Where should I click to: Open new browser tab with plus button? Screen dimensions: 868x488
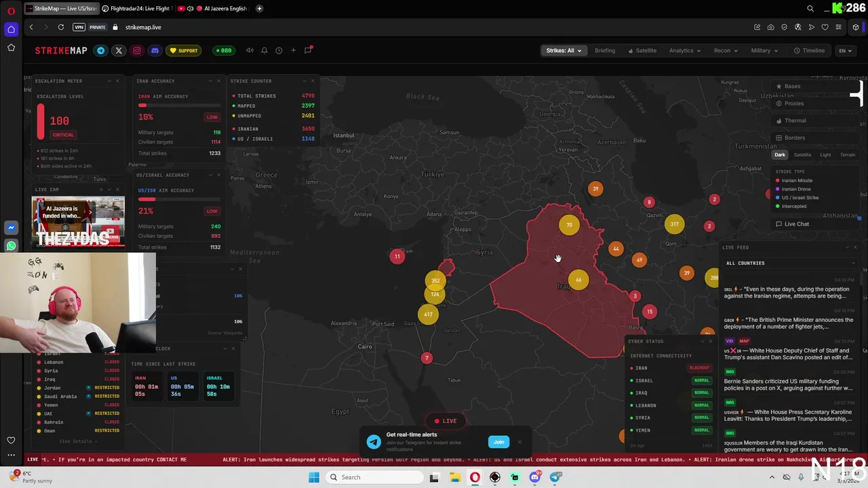(x=260, y=9)
